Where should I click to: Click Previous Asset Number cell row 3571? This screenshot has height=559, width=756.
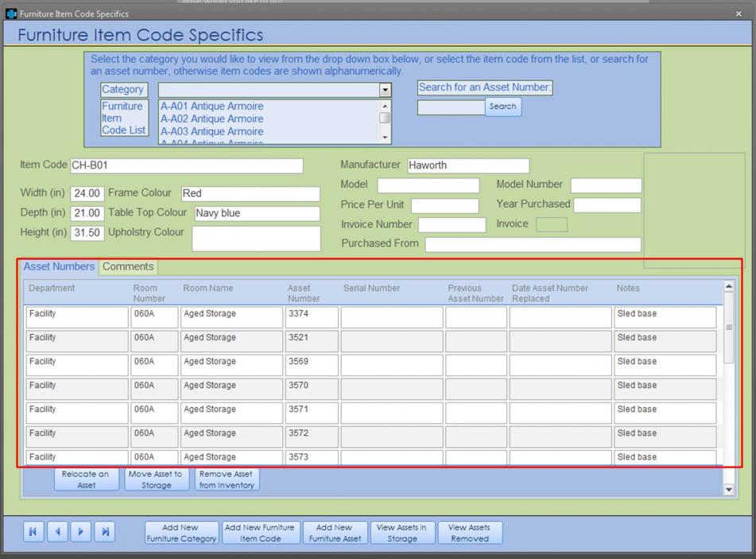pyautogui.click(x=476, y=413)
